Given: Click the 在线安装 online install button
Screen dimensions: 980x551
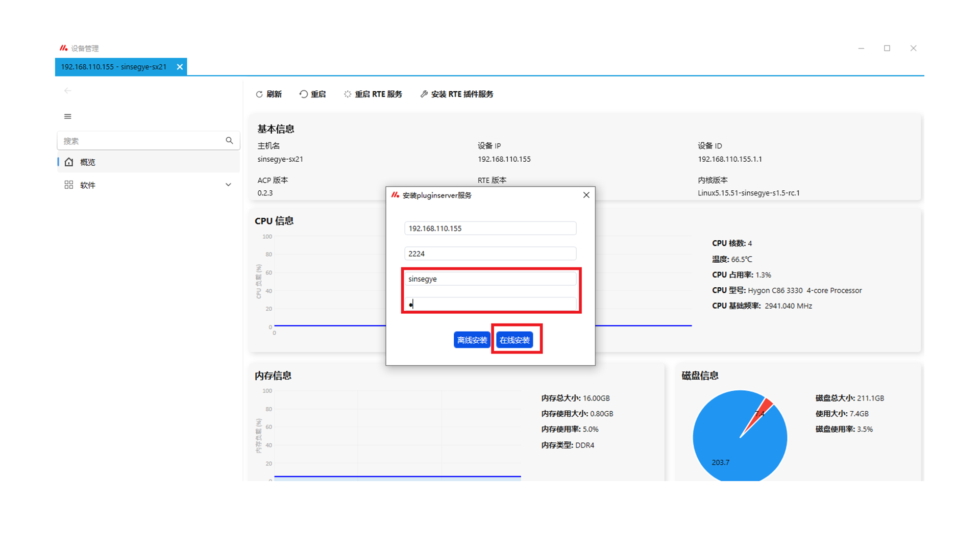Looking at the screenshot, I should [x=514, y=340].
